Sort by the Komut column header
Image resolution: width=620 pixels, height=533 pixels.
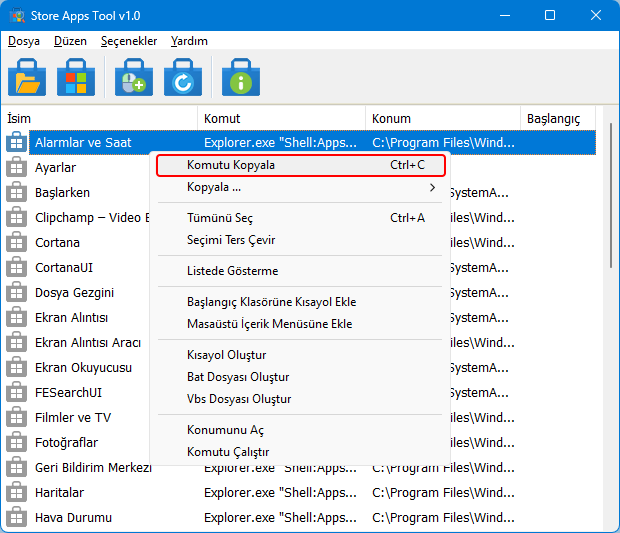(281, 118)
